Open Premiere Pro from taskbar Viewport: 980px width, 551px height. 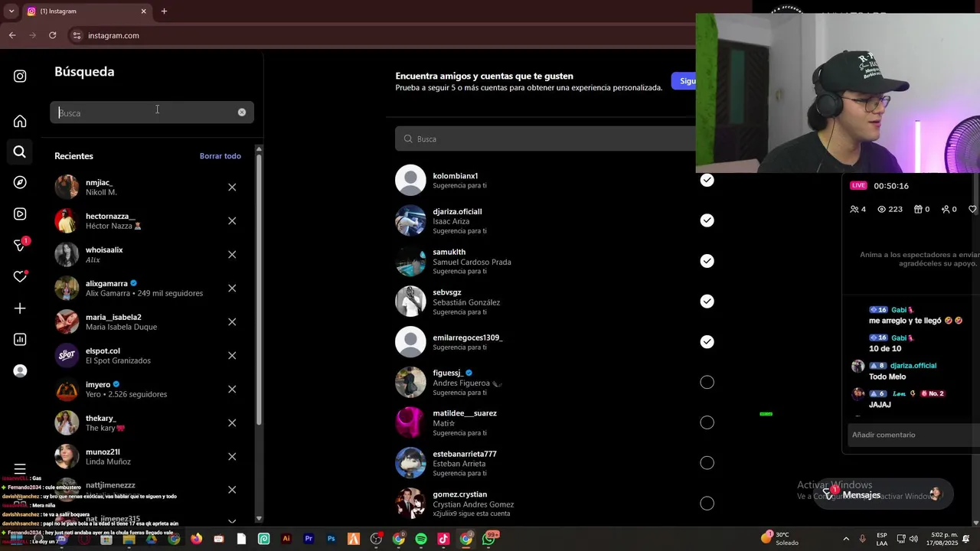pyautogui.click(x=309, y=539)
